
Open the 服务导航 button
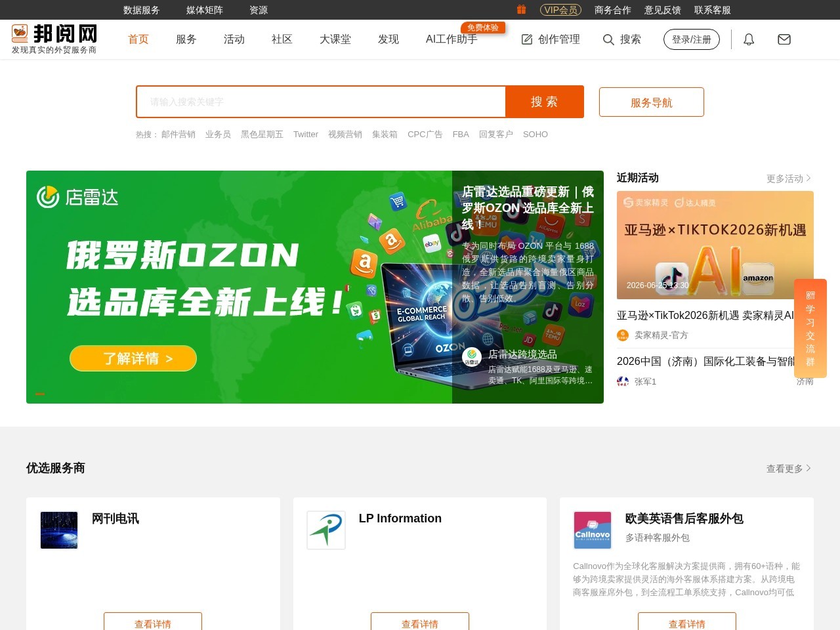coord(652,102)
